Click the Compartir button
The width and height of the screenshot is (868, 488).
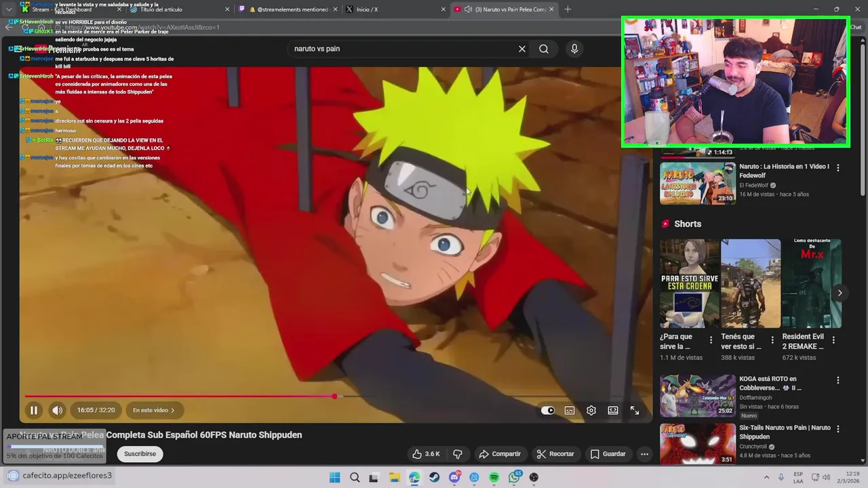[500, 454]
